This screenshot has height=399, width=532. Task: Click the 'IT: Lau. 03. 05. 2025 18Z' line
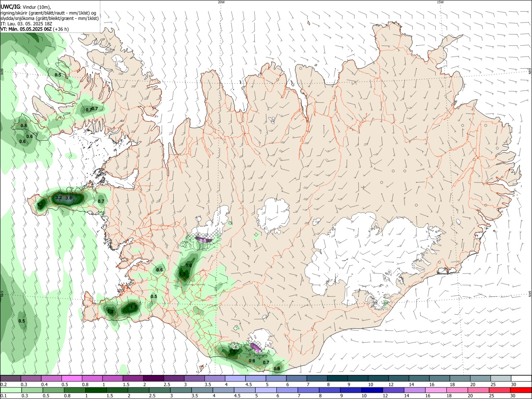[x=26, y=24]
